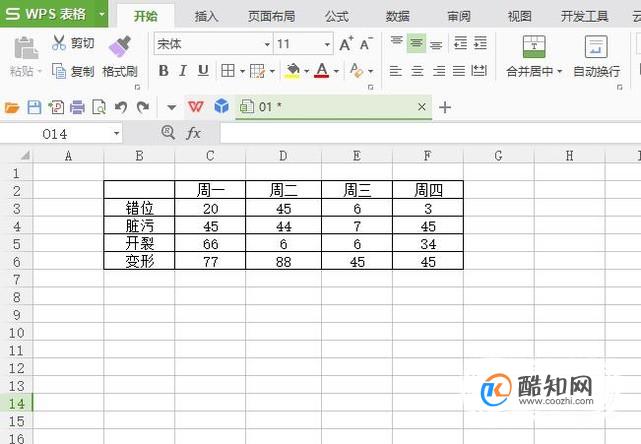Justify text alignment icon

pos(459,71)
